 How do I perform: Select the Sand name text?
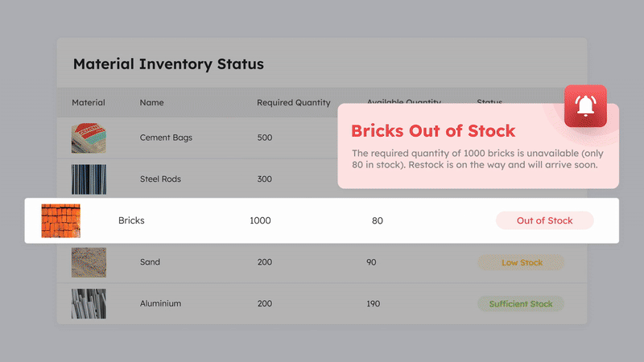click(x=150, y=262)
